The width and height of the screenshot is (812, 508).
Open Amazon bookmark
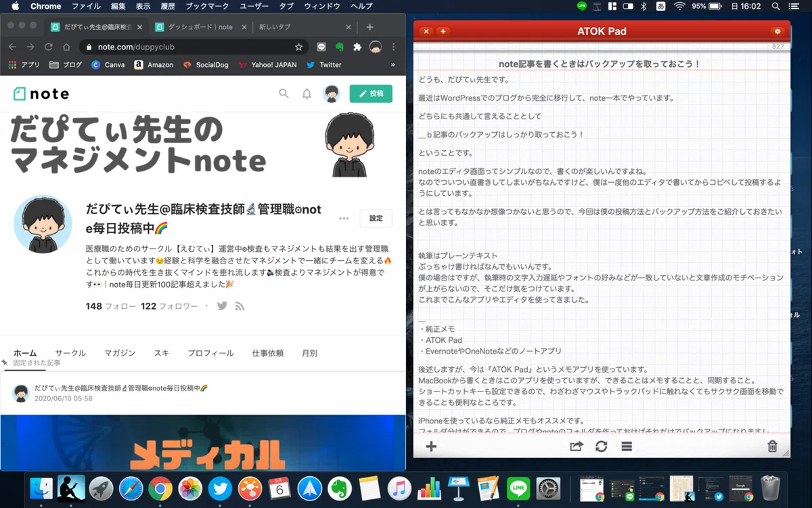click(154, 65)
